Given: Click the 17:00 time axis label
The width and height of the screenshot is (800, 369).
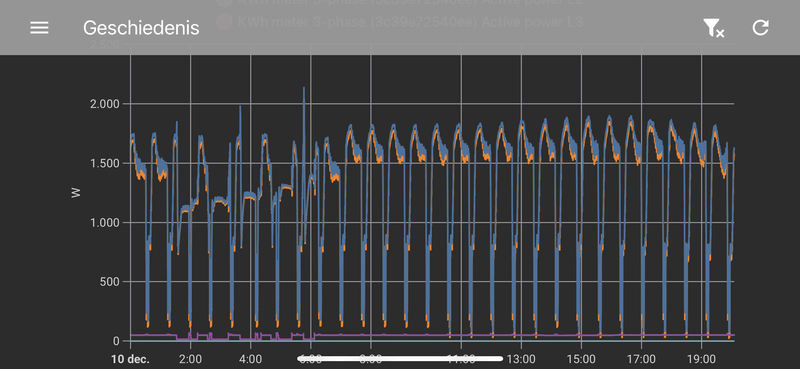Looking at the screenshot, I should pyautogui.click(x=641, y=359).
